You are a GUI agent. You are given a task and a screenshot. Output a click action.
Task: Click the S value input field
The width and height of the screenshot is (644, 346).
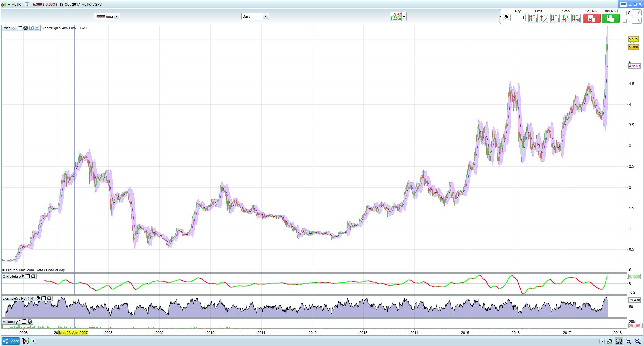tap(637, 13)
